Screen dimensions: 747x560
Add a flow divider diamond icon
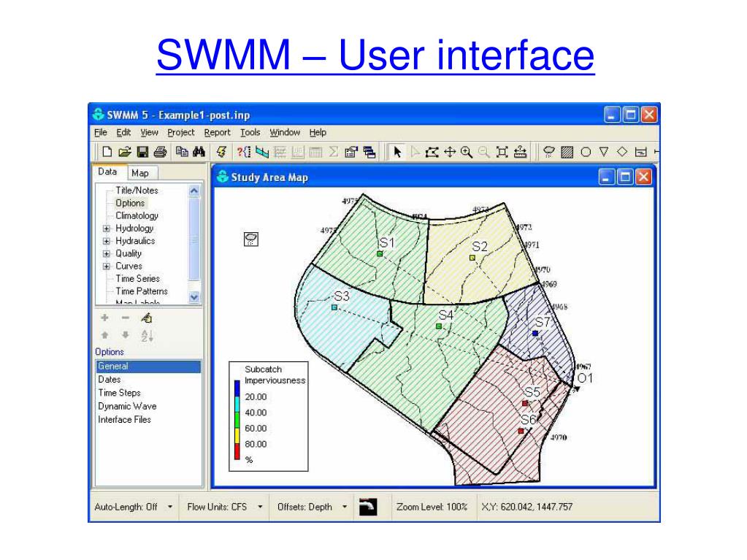tap(622, 152)
